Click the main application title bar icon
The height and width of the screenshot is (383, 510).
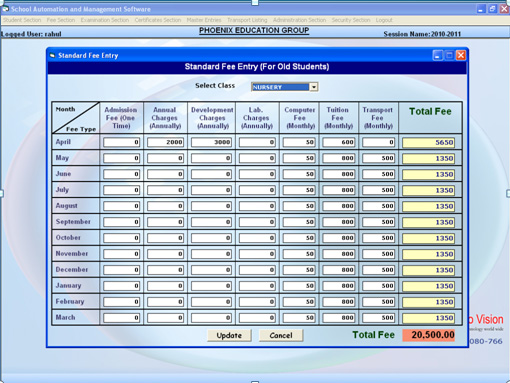5,9
